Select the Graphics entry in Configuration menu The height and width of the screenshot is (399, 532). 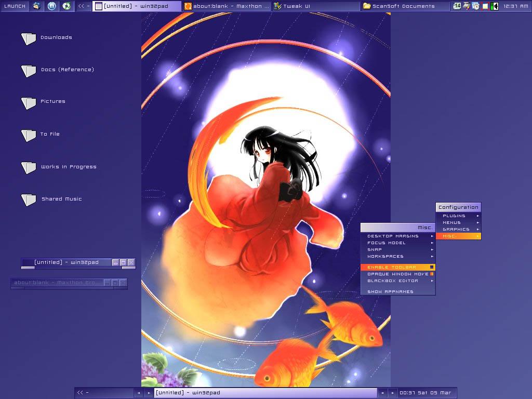pyautogui.click(x=458, y=230)
